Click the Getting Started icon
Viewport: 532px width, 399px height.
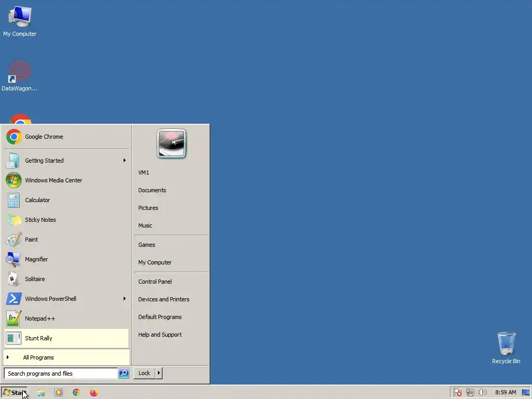[13, 161]
